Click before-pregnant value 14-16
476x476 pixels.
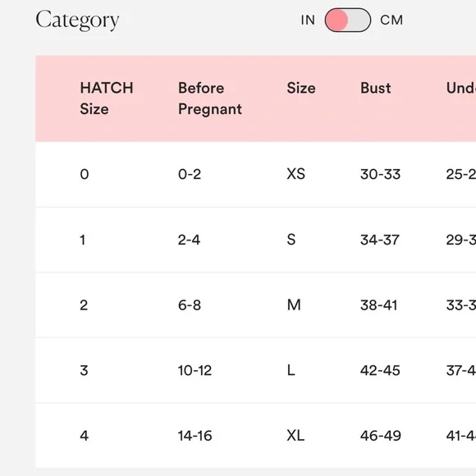click(195, 436)
